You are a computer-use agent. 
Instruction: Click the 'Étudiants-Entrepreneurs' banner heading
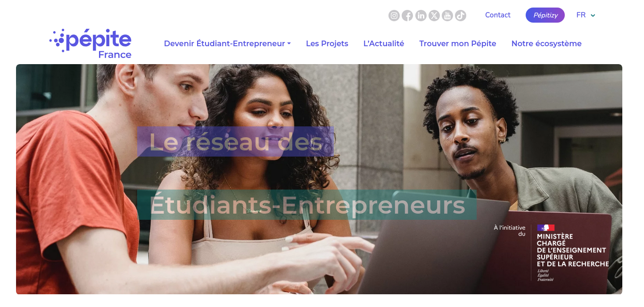pos(307,205)
